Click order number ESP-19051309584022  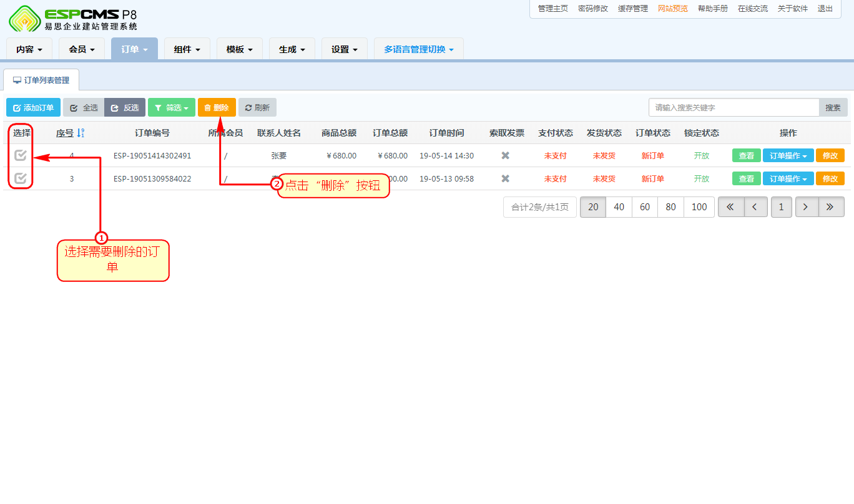(x=152, y=178)
